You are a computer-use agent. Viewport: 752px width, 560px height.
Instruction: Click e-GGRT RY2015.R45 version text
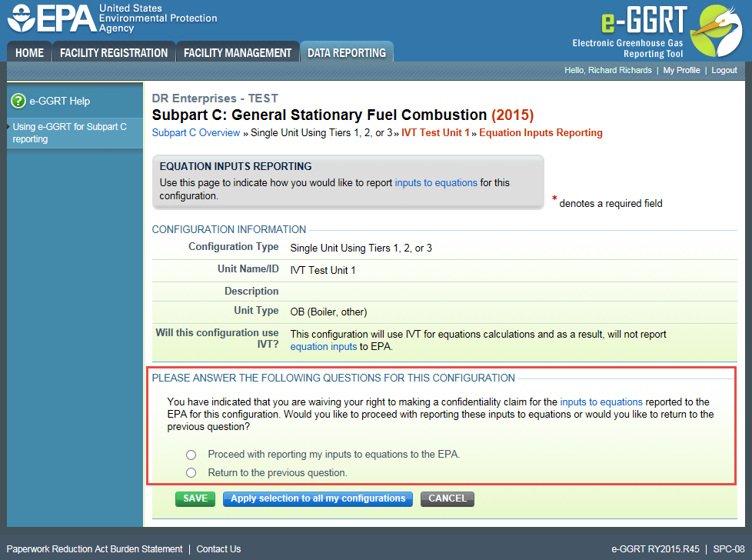655,549
